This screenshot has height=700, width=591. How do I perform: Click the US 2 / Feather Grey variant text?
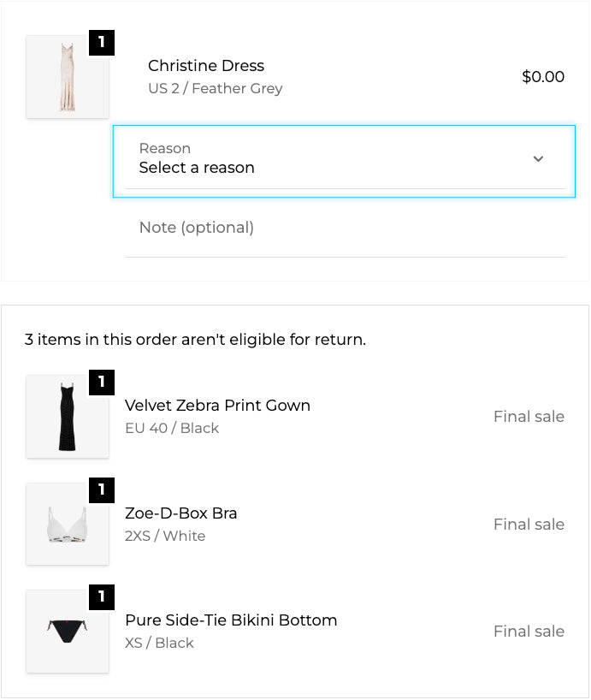pos(215,88)
